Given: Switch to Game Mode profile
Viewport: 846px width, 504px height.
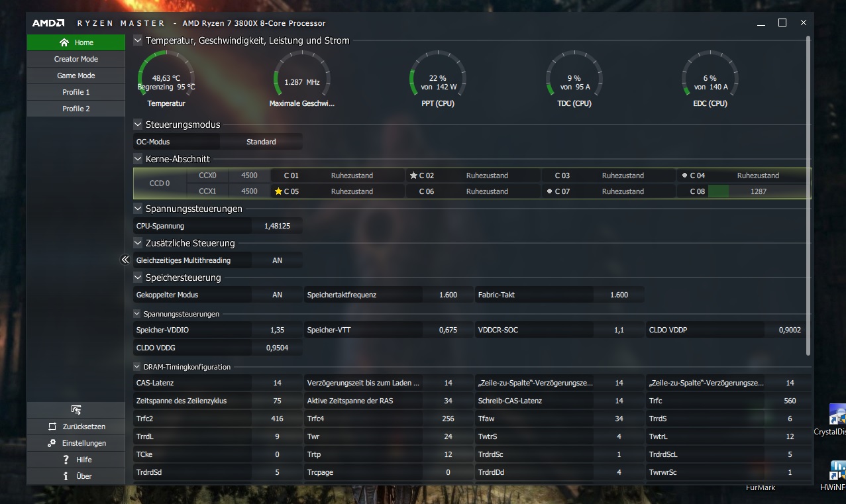Looking at the screenshot, I should click(76, 76).
